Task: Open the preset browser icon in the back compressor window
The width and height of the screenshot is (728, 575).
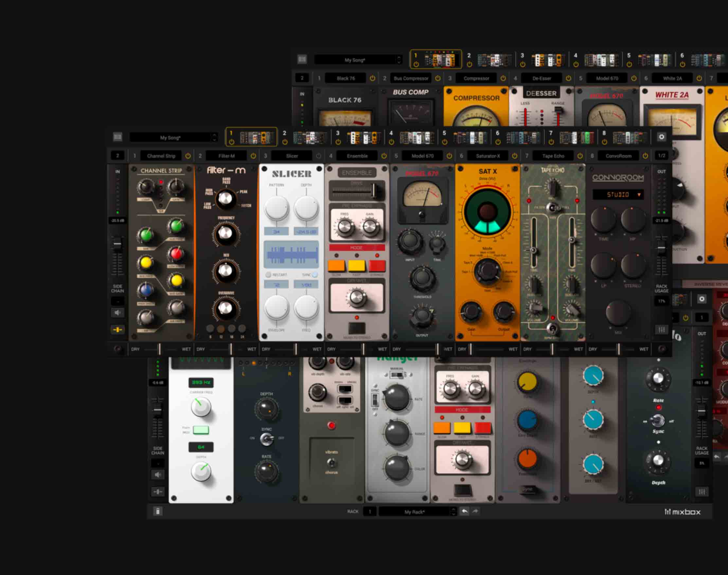Action: 302,59
